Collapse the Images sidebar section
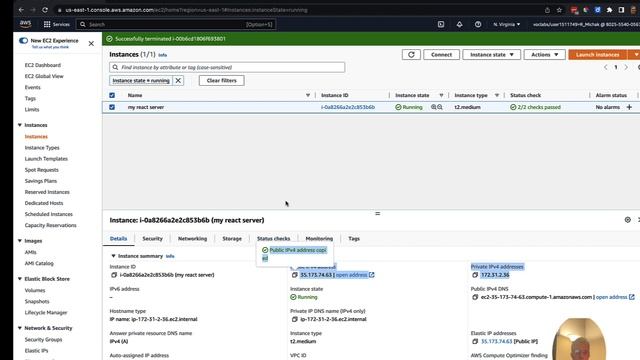 point(20,241)
